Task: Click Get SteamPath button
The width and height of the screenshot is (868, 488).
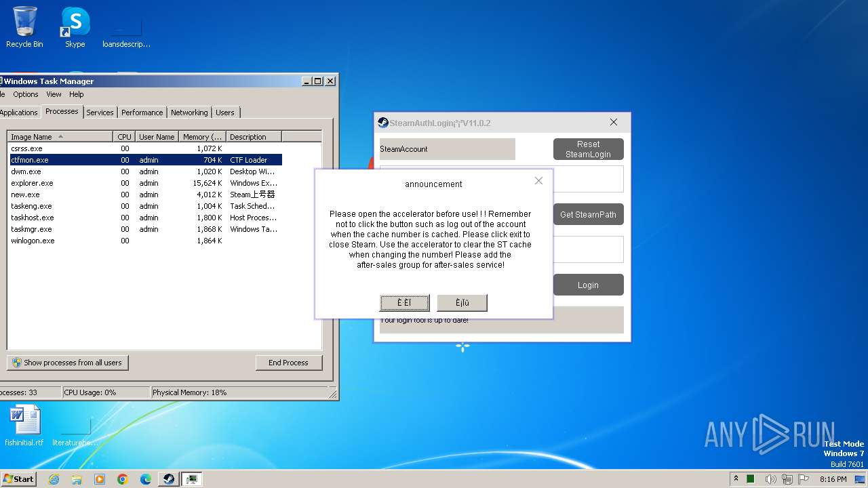Action: [588, 214]
